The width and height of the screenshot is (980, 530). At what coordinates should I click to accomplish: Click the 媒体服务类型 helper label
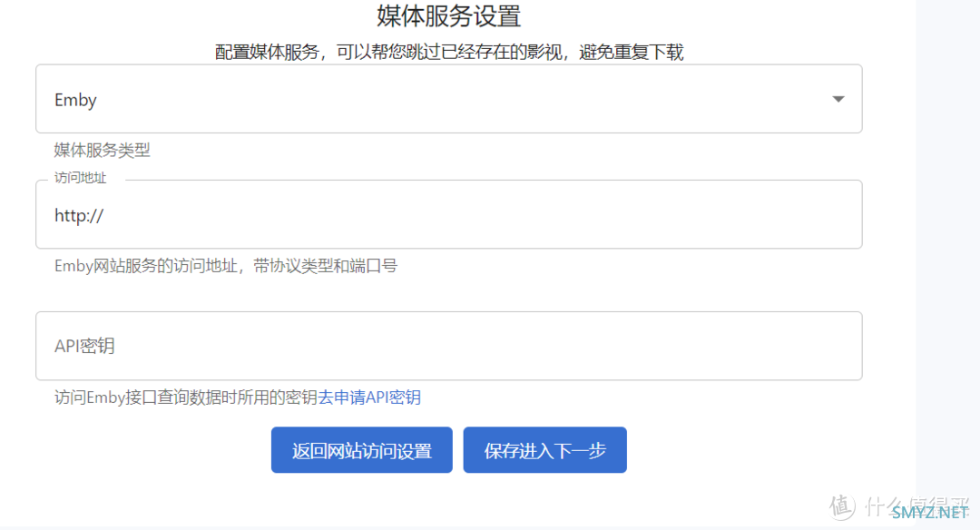[102, 150]
